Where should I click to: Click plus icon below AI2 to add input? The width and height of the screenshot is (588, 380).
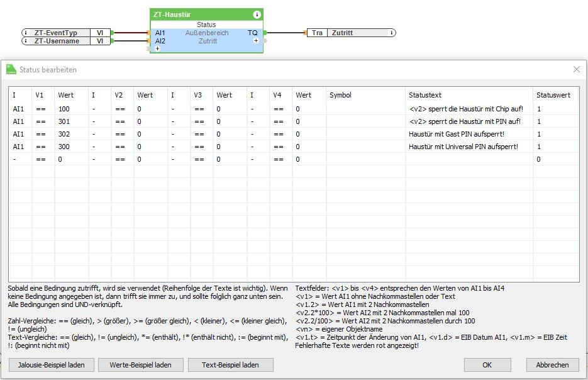157,49
